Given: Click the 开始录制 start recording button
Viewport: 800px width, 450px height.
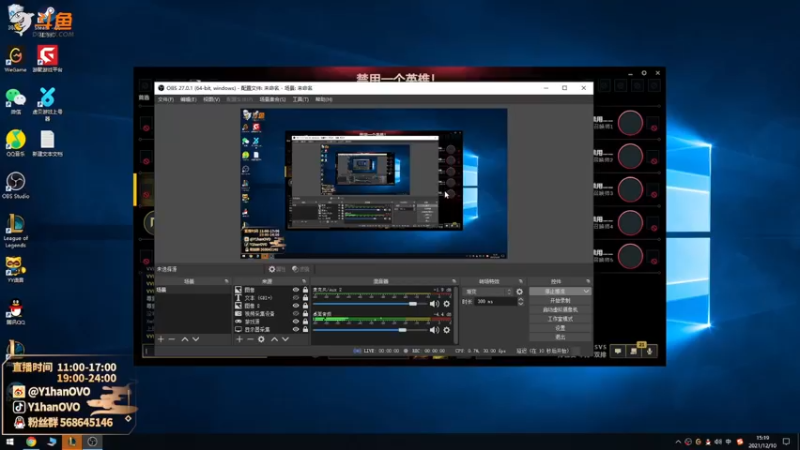Looking at the screenshot, I should [560, 301].
